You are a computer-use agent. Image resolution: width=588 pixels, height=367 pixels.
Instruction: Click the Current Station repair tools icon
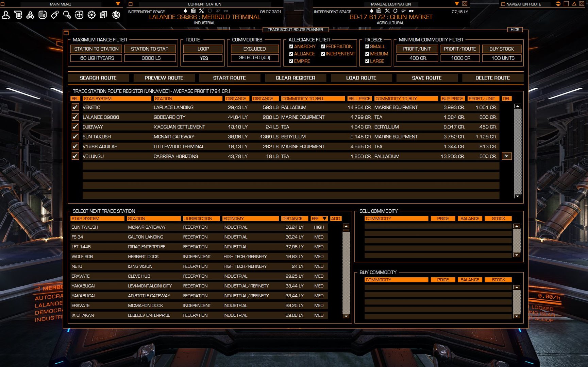click(201, 11)
